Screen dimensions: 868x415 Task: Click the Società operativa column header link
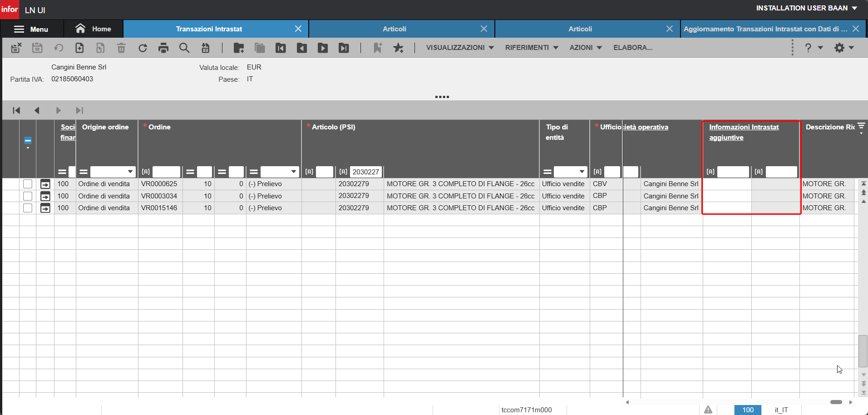point(646,127)
